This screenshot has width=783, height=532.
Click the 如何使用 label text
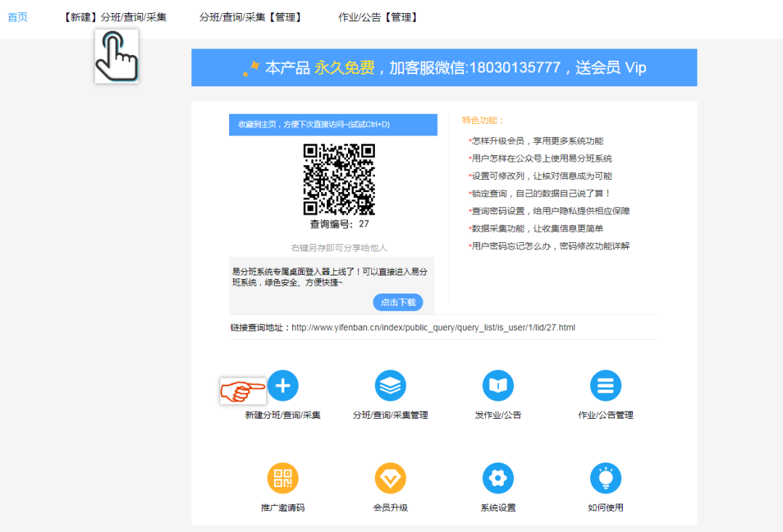[x=605, y=507]
